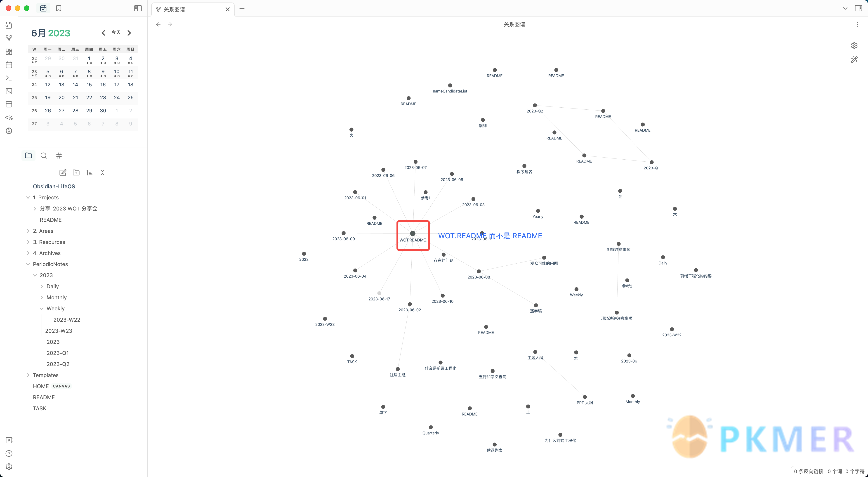
Task: Click the 今天 button in calendar
Action: coord(116,32)
